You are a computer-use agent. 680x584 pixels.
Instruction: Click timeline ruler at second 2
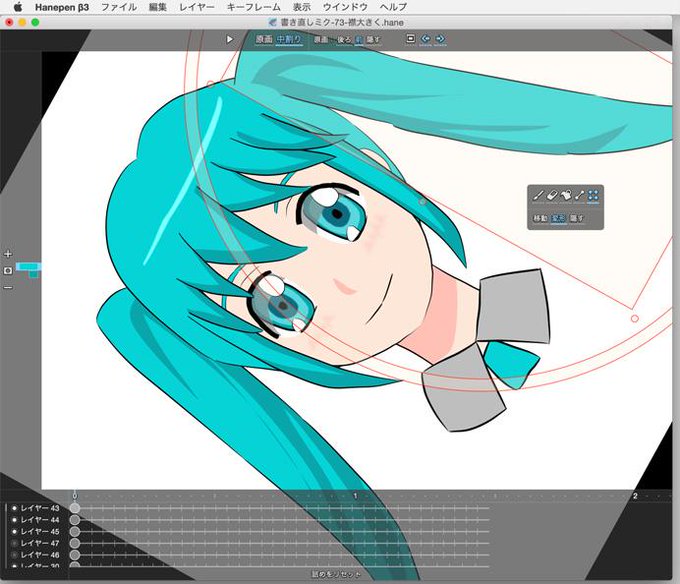[635, 496]
